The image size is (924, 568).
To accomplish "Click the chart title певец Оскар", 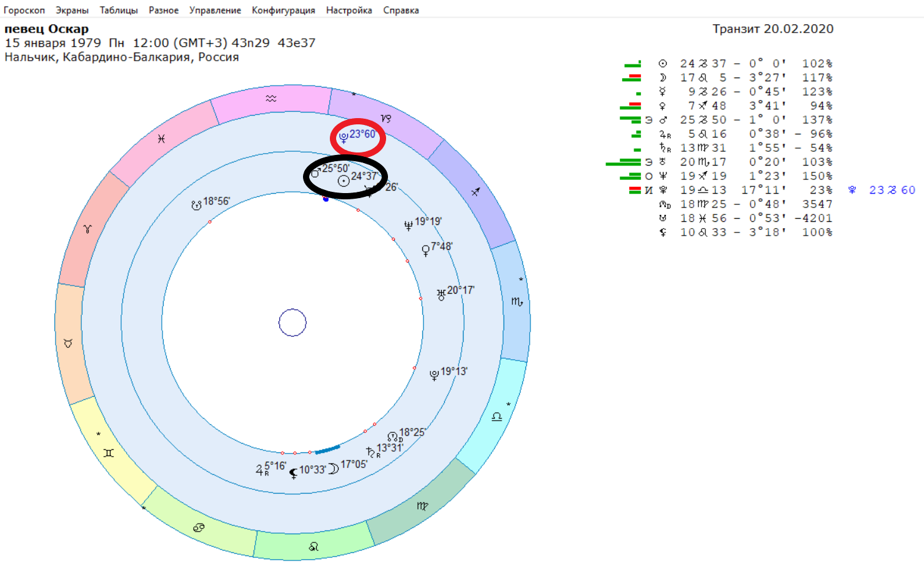I will pyautogui.click(x=47, y=29).
